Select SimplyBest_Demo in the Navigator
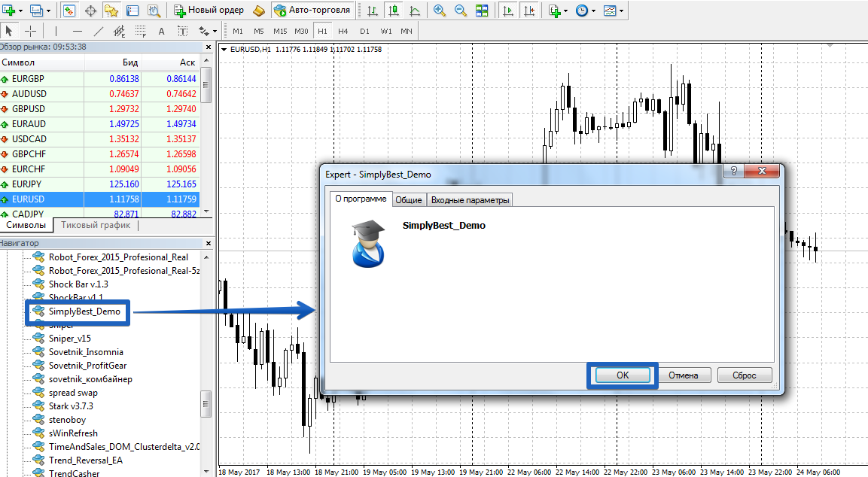Screen dimensions: 868x477 (84, 311)
